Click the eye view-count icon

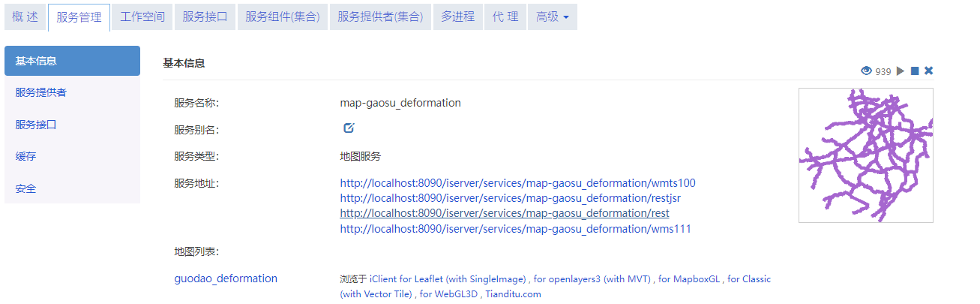coord(866,71)
